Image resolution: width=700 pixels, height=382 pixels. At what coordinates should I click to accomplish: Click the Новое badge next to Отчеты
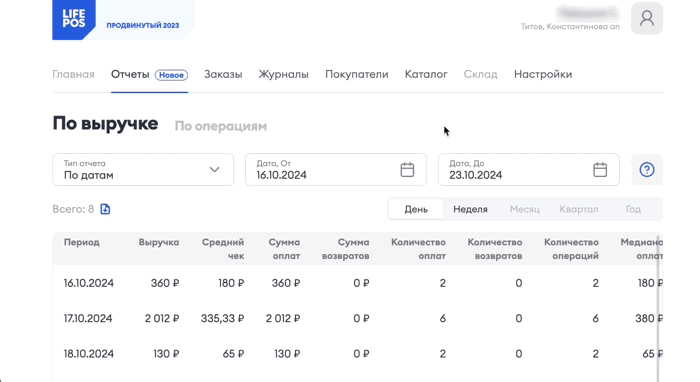click(x=171, y=75)
